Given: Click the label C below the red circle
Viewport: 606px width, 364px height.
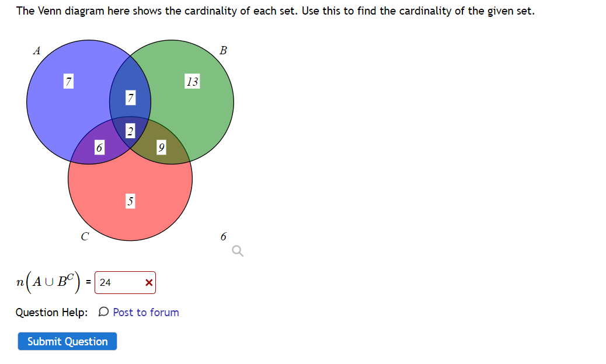Looking at the screenshot, I should 85,236.
